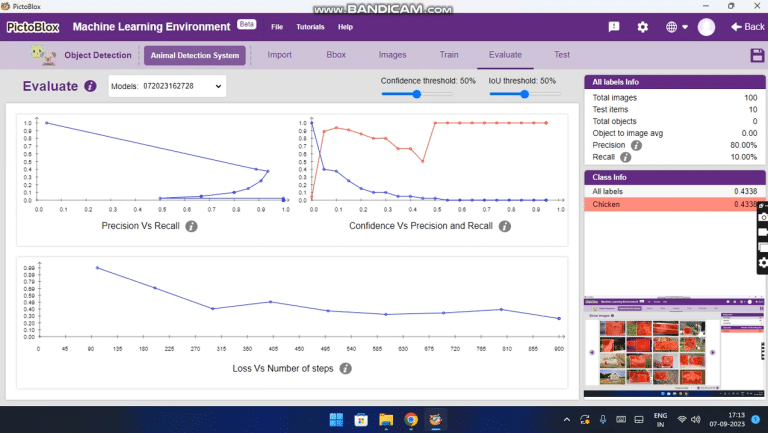
Task: Go Back using the arrow button
Action: pos(747,27)
